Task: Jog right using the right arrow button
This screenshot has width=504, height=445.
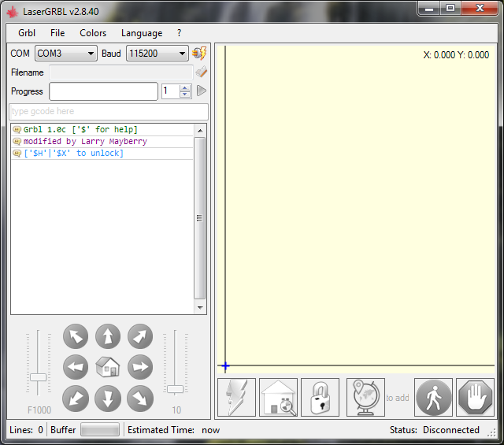Action: (140, 367)
